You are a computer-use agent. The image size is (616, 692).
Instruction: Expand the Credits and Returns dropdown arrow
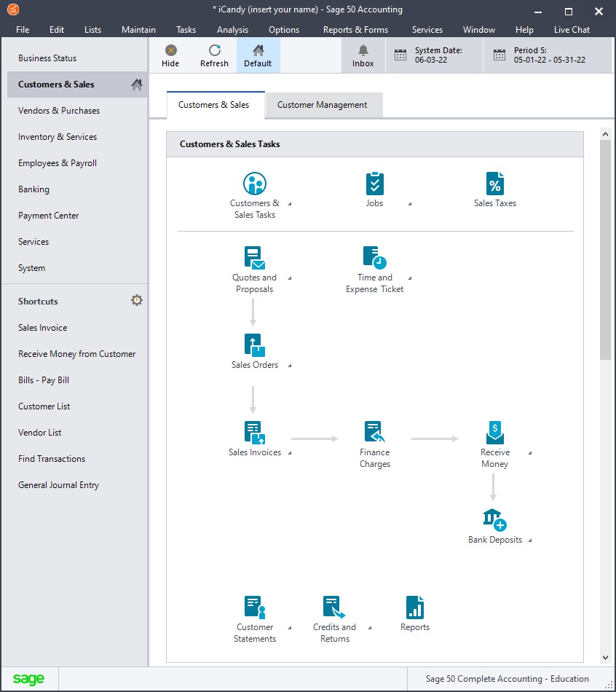click(x=370, y=627)
